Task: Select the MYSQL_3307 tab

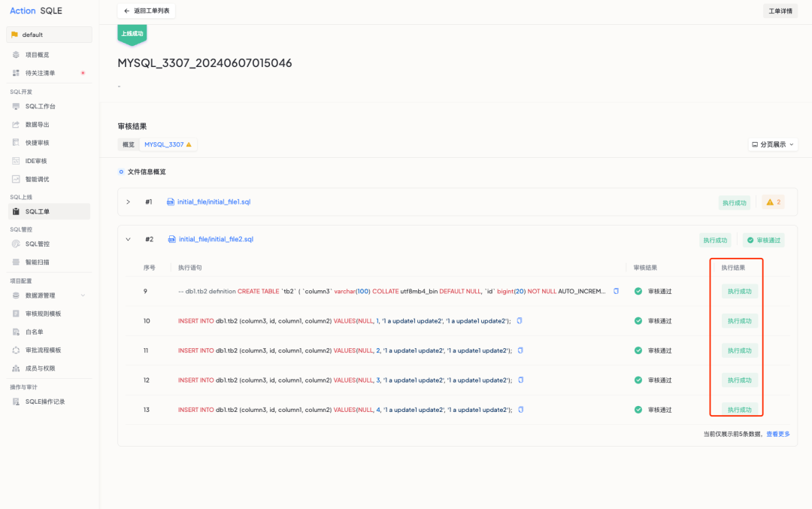Action: pos(168,144)
